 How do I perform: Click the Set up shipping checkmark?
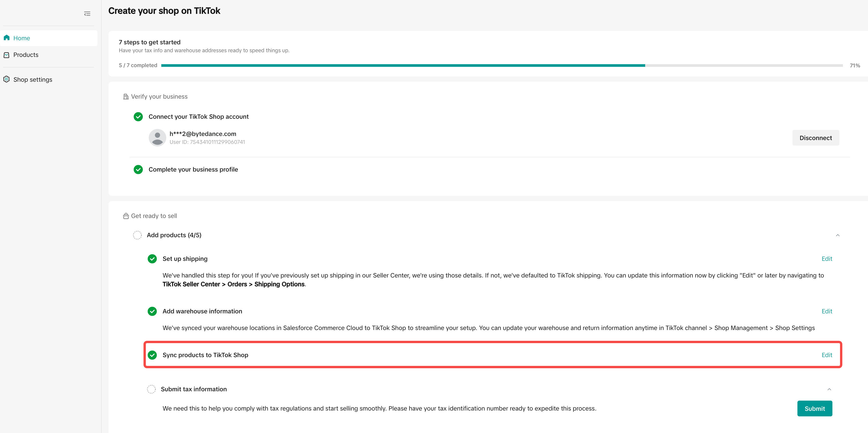click(152, 259)
